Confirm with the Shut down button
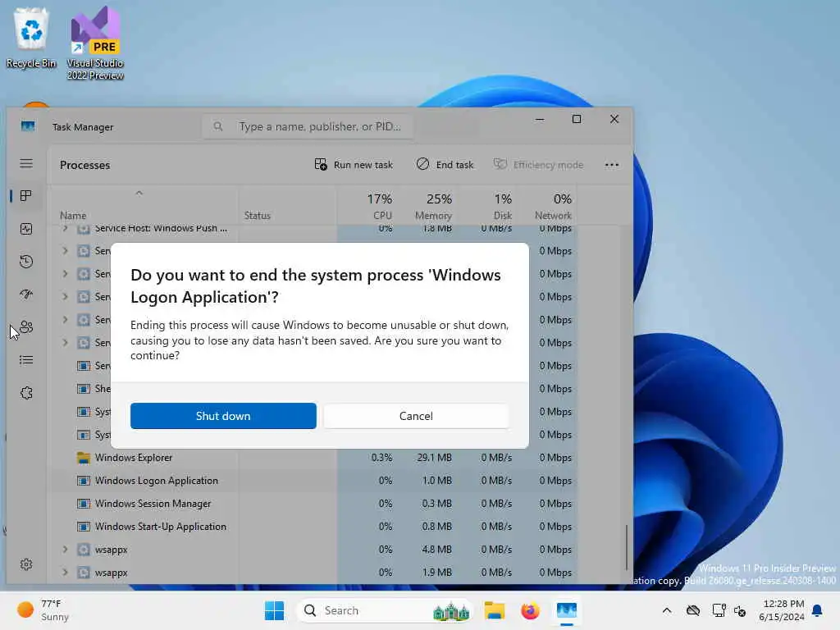The width and height of the screenshot is (840, 630). (x=223, y=416)
